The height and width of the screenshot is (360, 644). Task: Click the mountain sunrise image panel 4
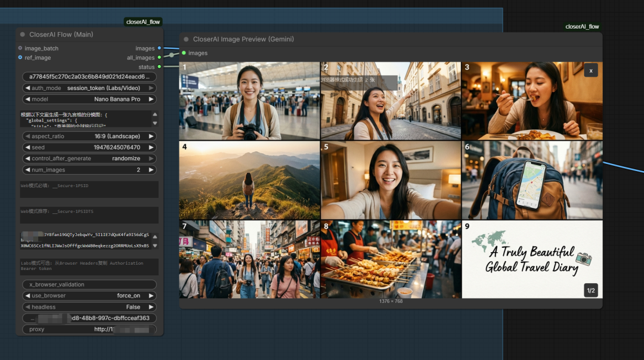pos(249,180)
